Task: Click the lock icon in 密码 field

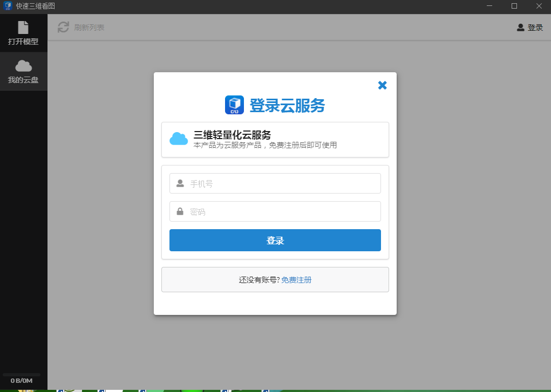Action: 180,211
